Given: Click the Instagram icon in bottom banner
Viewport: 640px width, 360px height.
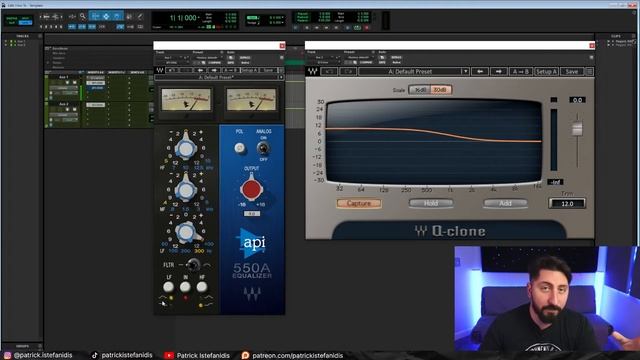Looking at the screenshot, I should tap(7, 356).
